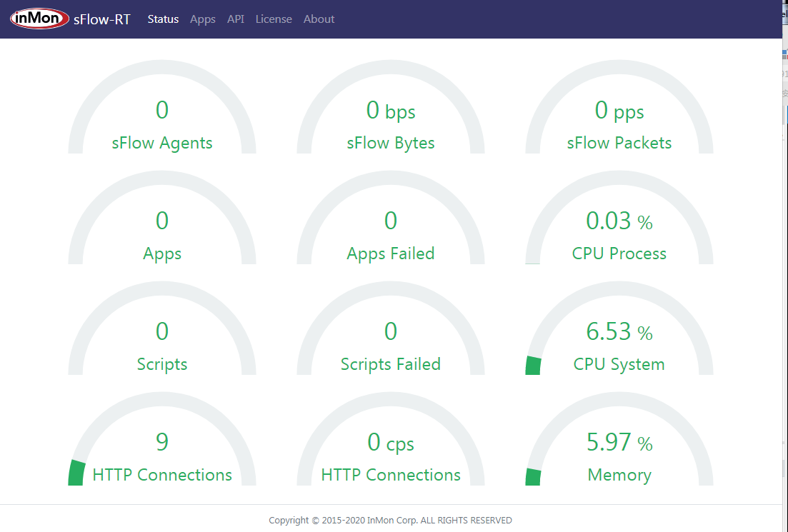Image resolution: width=788 pixels, height=532 pixels.
Task: Open the API page
Action: pos(236,19)
